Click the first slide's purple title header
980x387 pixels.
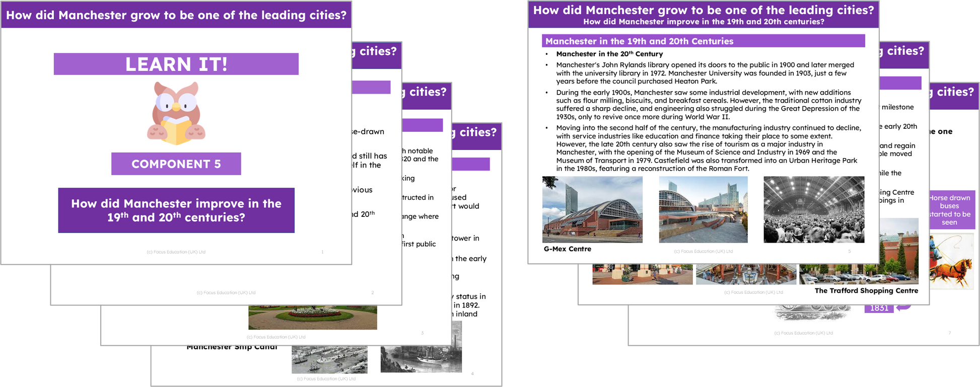pos(176,15)
